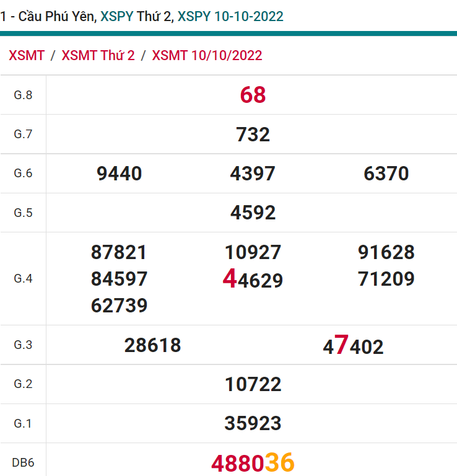Click the G.6 number 6370
The width and height of the screenshot is (457, 476).
coord(386,174)
